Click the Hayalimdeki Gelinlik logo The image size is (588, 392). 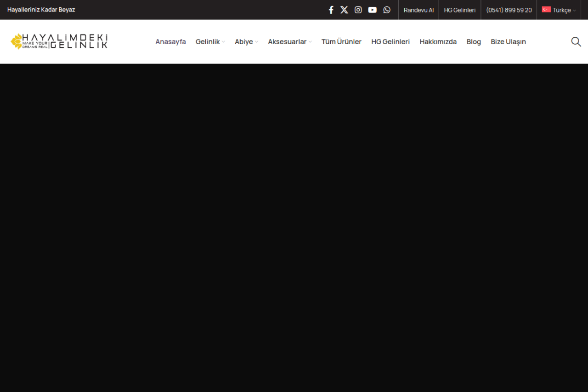pos(59,41)
